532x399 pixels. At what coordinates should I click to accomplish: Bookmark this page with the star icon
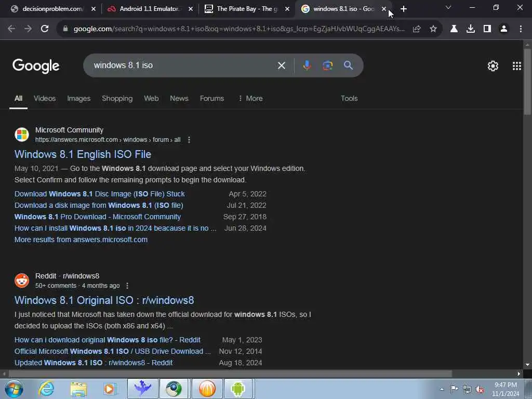(x=433, y=29)
